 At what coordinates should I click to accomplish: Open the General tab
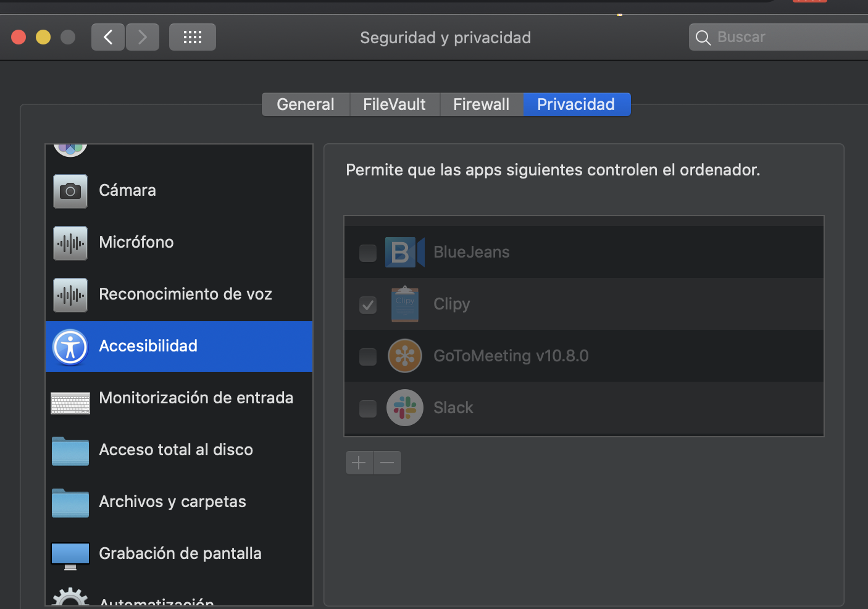pos(305,104)
